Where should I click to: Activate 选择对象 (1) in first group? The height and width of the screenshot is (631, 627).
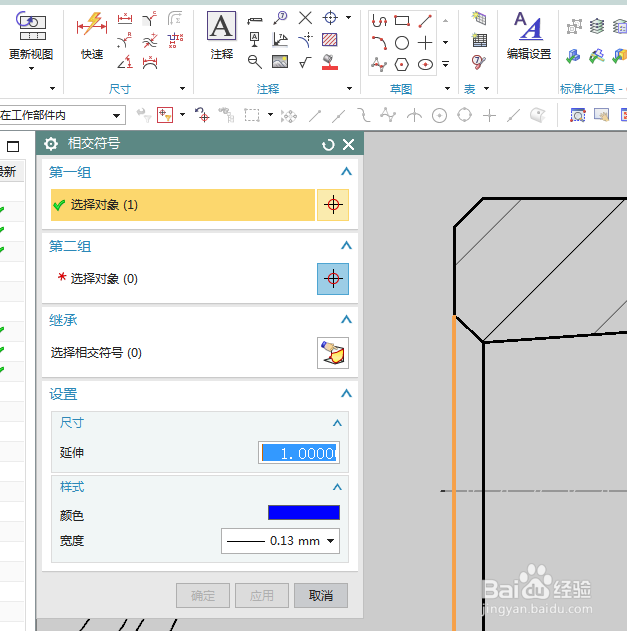(183, 205)
